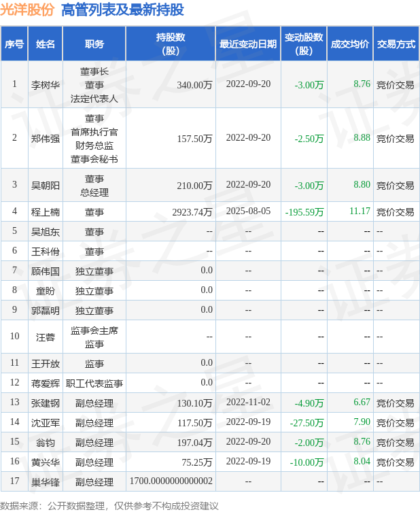Click the 6.67 average price

coord(362,402)
